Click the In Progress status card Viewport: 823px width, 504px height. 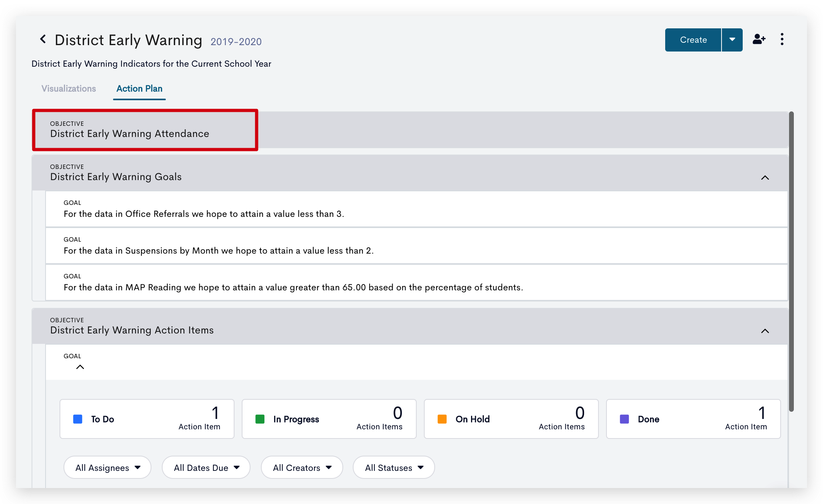329,419
